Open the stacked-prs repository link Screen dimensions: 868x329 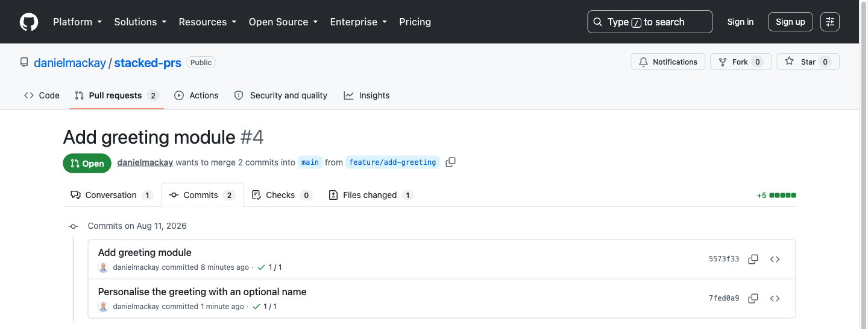[x=148, y=63]
